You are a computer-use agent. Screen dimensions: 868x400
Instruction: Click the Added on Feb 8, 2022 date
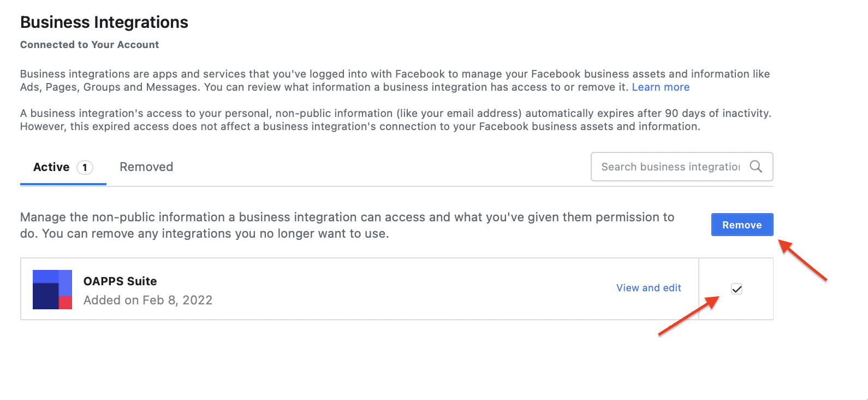[x=148, y=300]
